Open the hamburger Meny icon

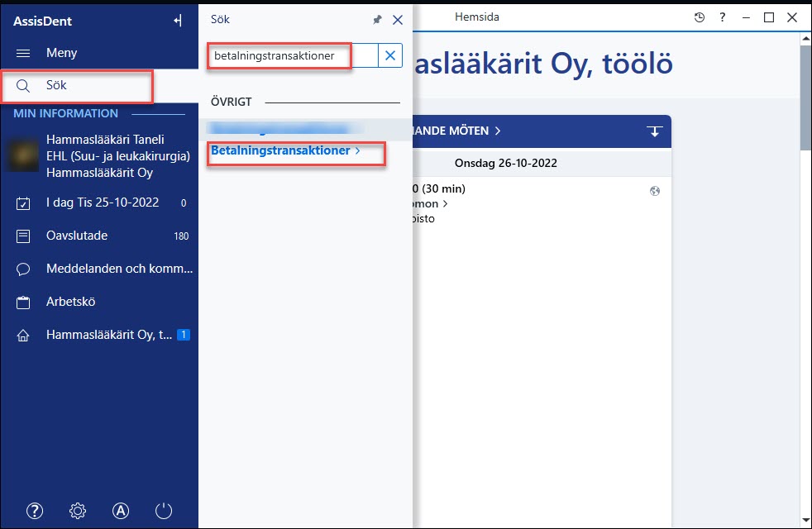click(x=23, y=54)
